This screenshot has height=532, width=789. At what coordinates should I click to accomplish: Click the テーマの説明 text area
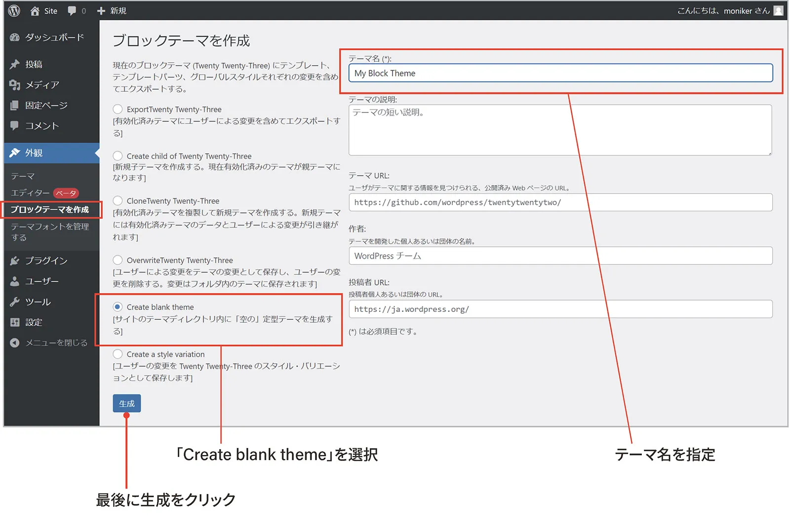[560, 130]
